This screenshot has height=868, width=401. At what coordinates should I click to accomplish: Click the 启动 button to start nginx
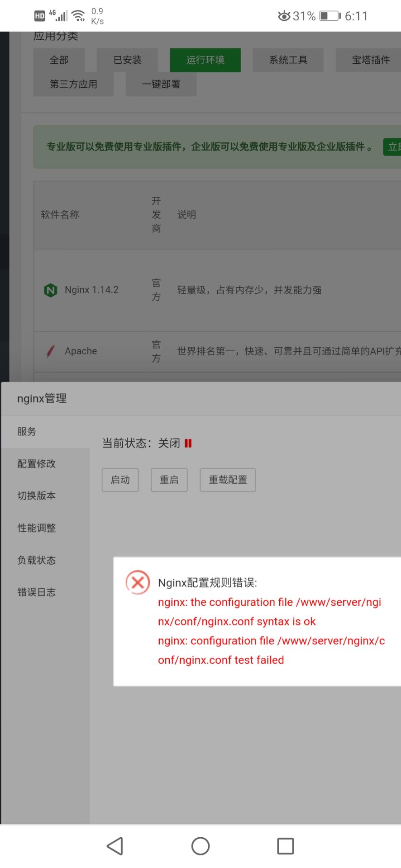(120, 480)
